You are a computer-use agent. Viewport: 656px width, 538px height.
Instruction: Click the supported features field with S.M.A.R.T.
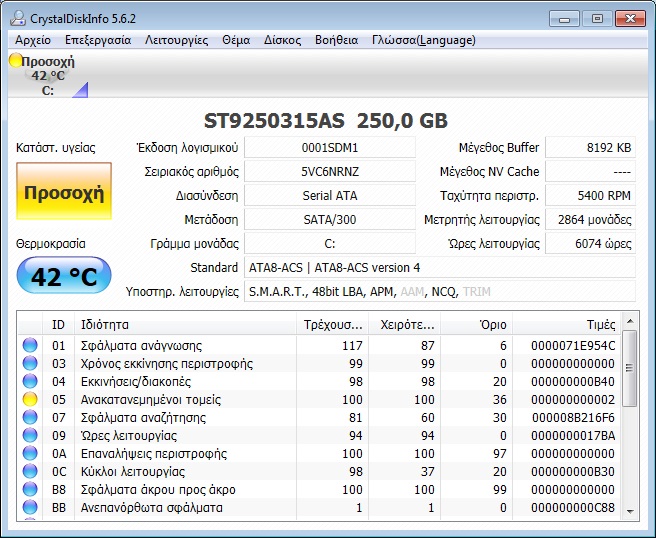point(440,291)
